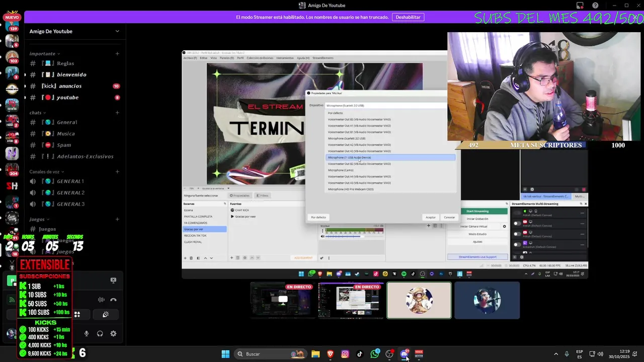Image resolution: width=644 pixels, height=362 pixels.
Task: Select Microphone (HD Pro Webcam C920) option
Action: [390, 189]
